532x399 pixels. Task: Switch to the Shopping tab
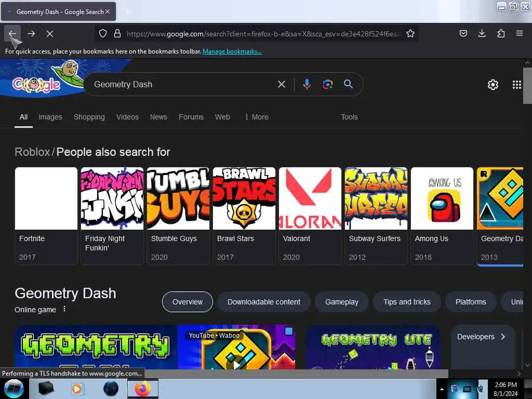(x=89, y=117)
